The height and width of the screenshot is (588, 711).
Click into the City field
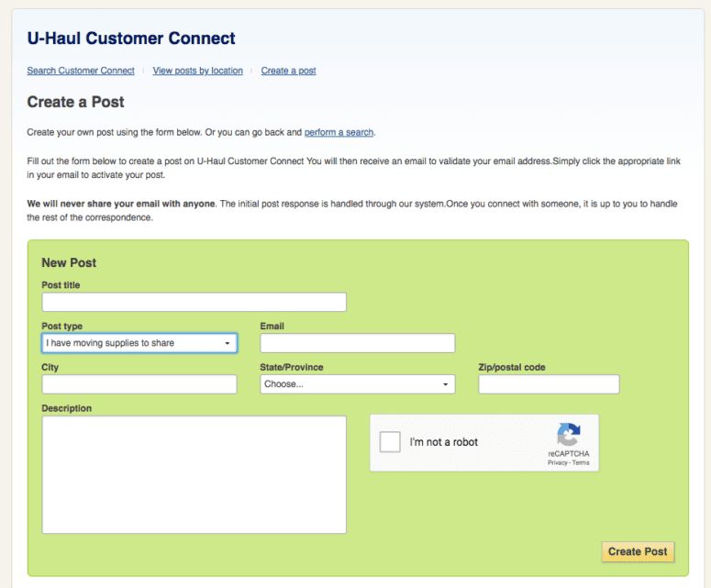(139, 384)
